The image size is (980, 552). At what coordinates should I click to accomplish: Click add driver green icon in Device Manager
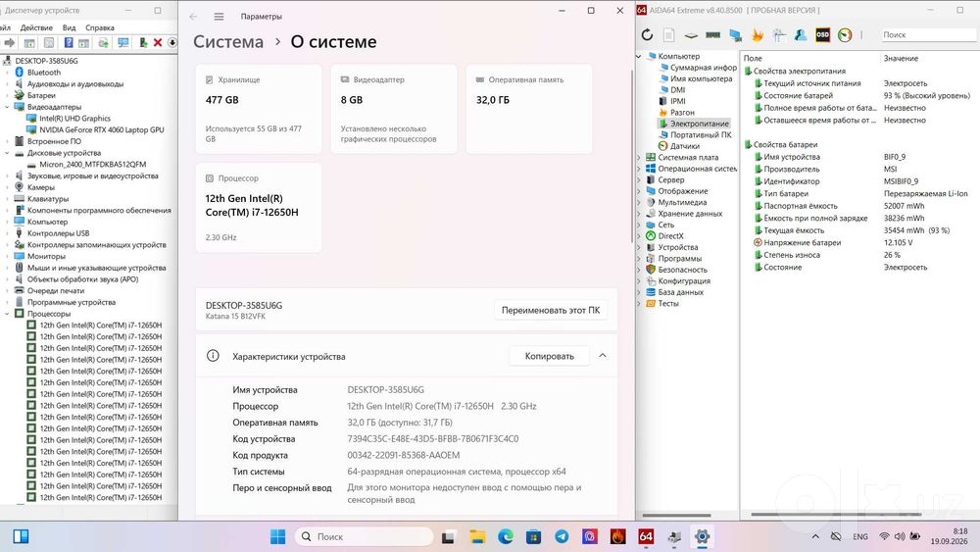[143, 42]
